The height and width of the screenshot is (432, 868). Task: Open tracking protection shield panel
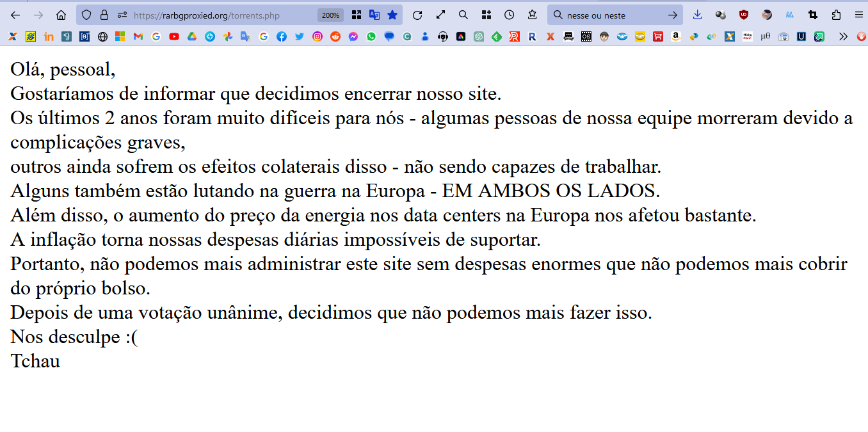pyautogui.click(x=86, y=15)
